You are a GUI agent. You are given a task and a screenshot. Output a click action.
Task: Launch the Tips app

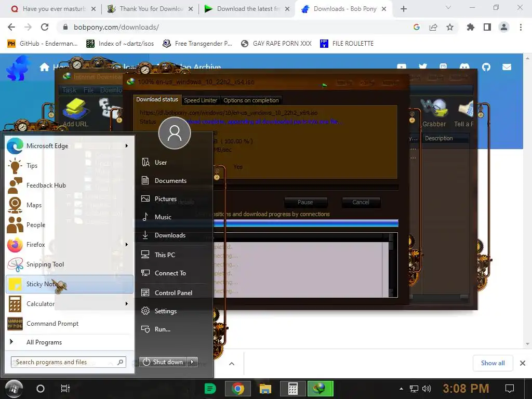pyautogui.click(x=70, y=166)
